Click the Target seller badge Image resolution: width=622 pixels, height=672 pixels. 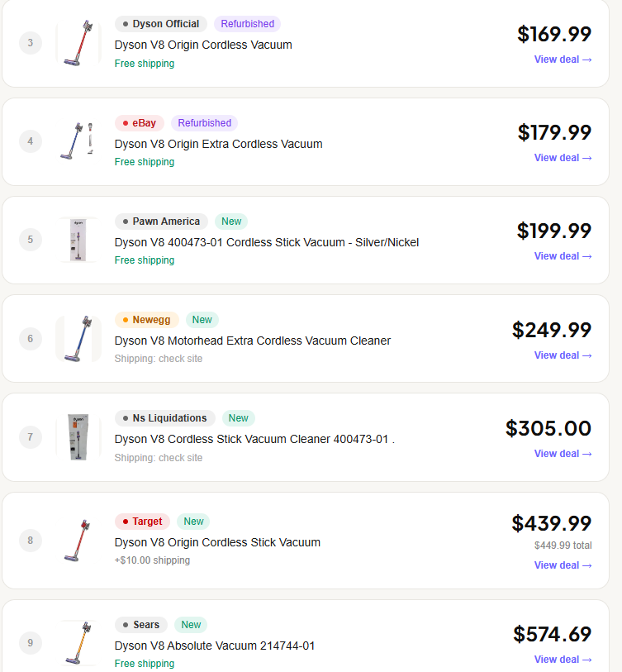[141, 521]
